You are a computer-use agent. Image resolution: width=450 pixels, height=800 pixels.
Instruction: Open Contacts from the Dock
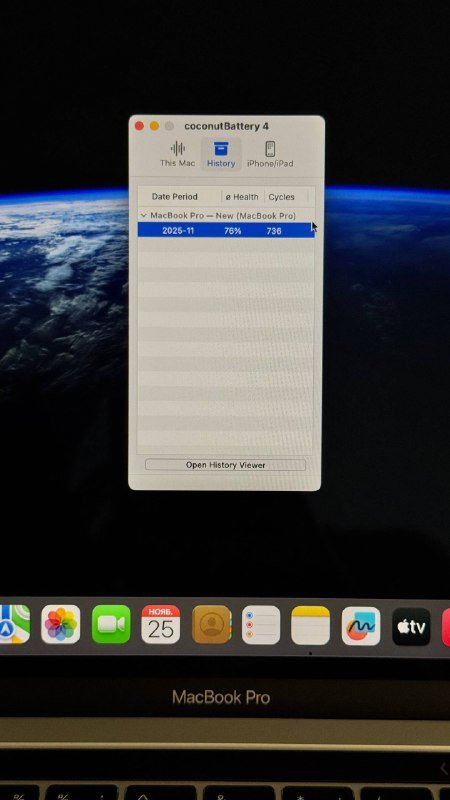pos(211,624)
